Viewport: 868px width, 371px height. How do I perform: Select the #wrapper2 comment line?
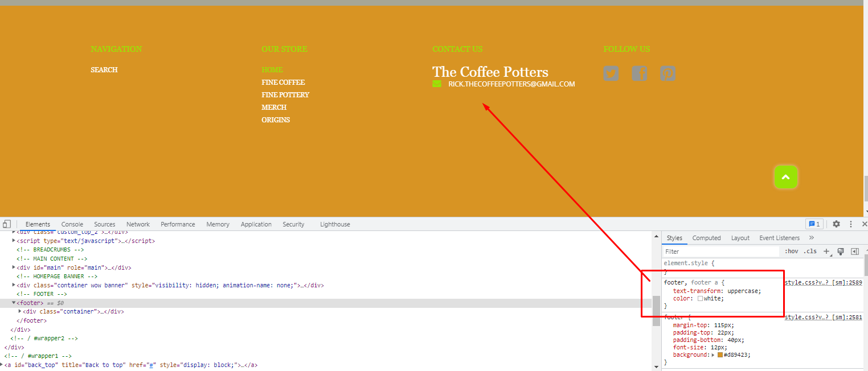[x=44, y=338]
